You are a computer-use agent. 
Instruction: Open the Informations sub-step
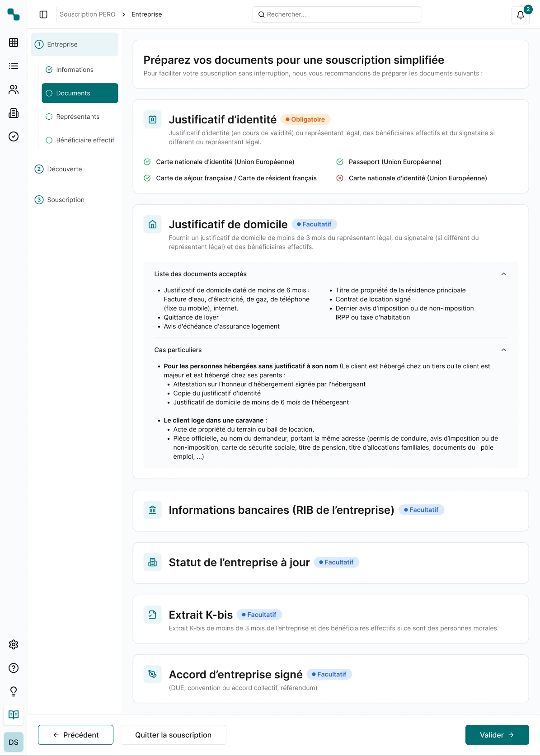[x=80, y=70]
